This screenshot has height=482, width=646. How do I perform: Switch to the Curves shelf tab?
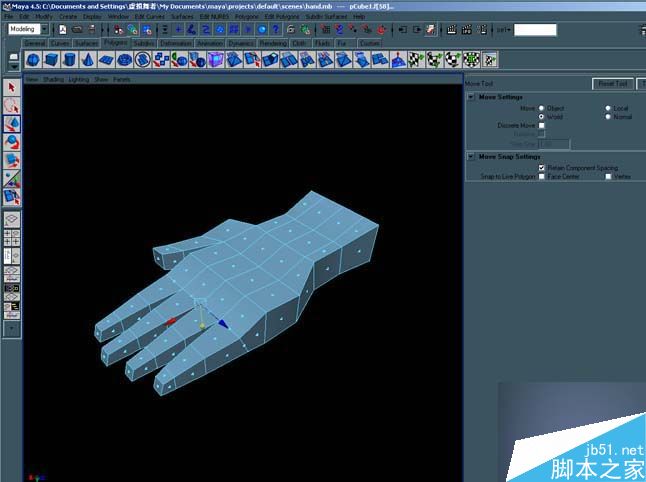pyautogui.click(x=60, y=43)
